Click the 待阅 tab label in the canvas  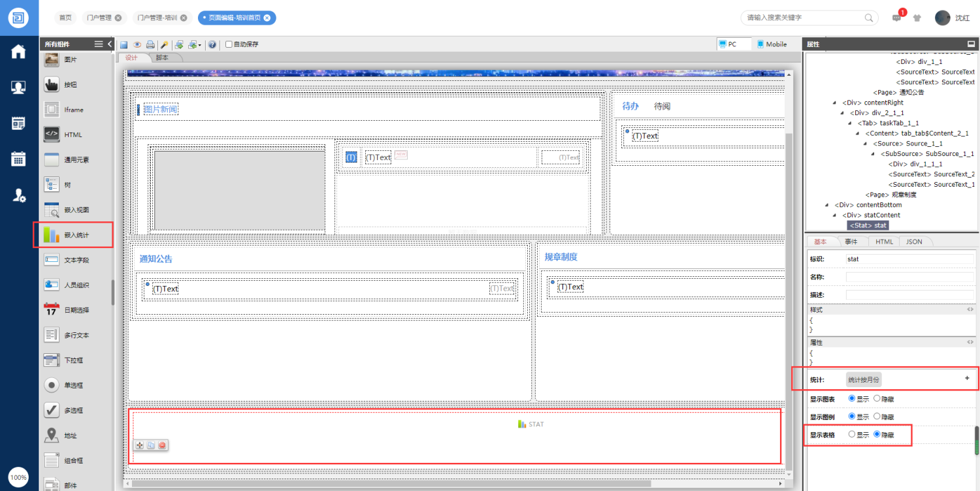(x=662, y=106)
